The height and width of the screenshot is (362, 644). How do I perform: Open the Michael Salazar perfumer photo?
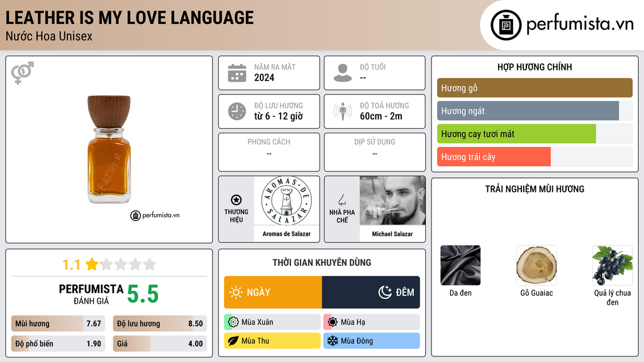(x=392, y=200)
